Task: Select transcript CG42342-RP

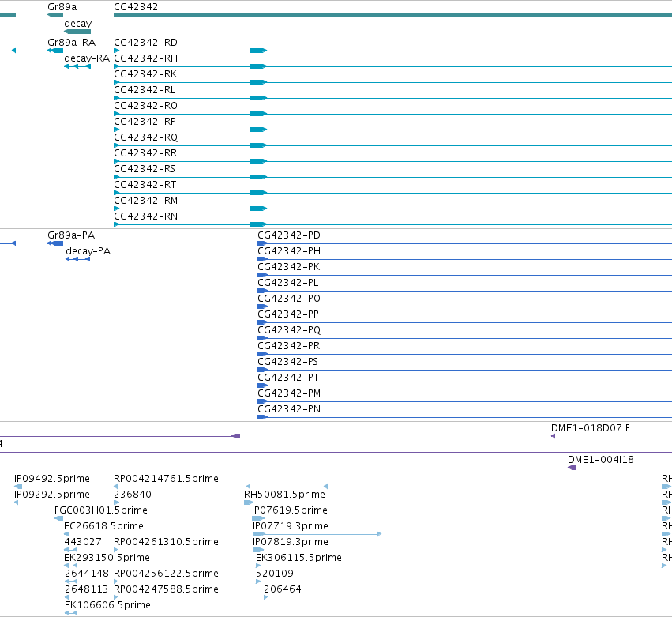Action: pyautogui.click(x=145, y=122)
